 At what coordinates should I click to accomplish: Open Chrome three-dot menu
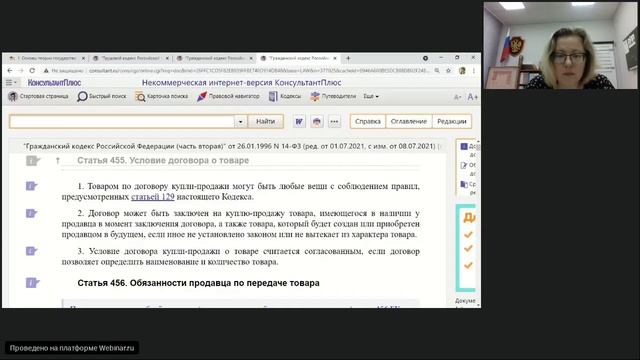click(473, 71)
